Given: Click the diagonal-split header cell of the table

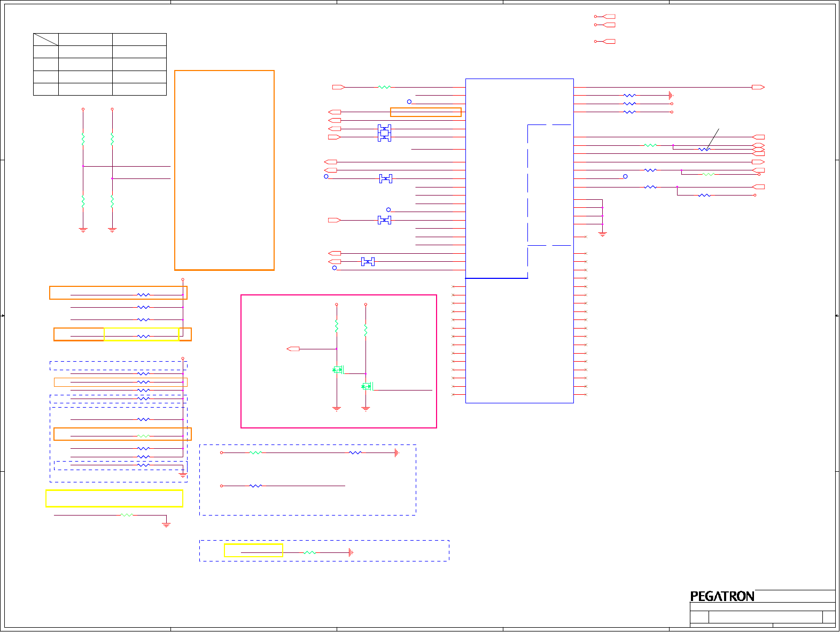Looking at the screenshot, I should click(46, 40).
